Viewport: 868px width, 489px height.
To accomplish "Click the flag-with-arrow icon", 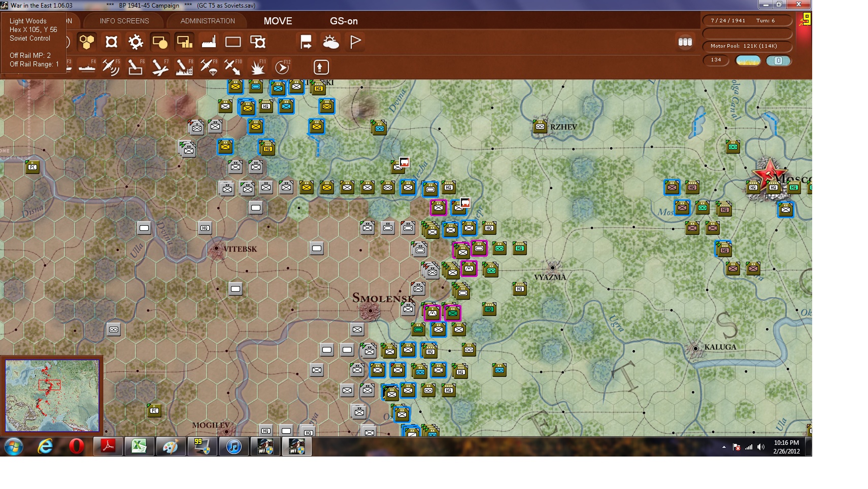I will [x=306, y=42].
